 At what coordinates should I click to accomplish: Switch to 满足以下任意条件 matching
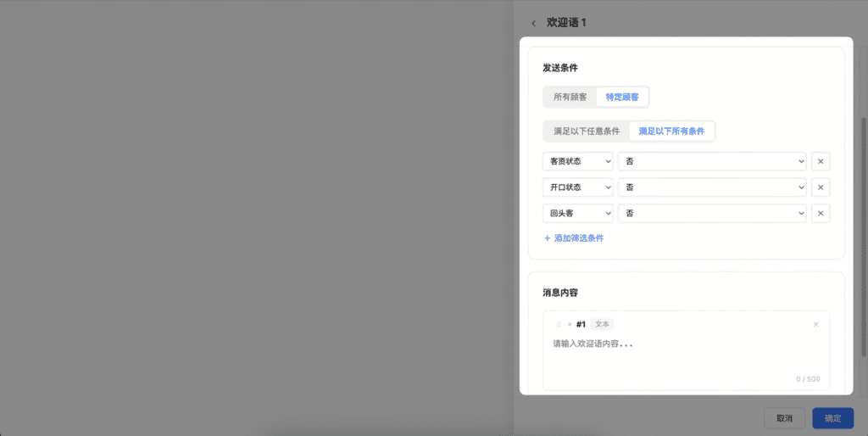point(586,131)
